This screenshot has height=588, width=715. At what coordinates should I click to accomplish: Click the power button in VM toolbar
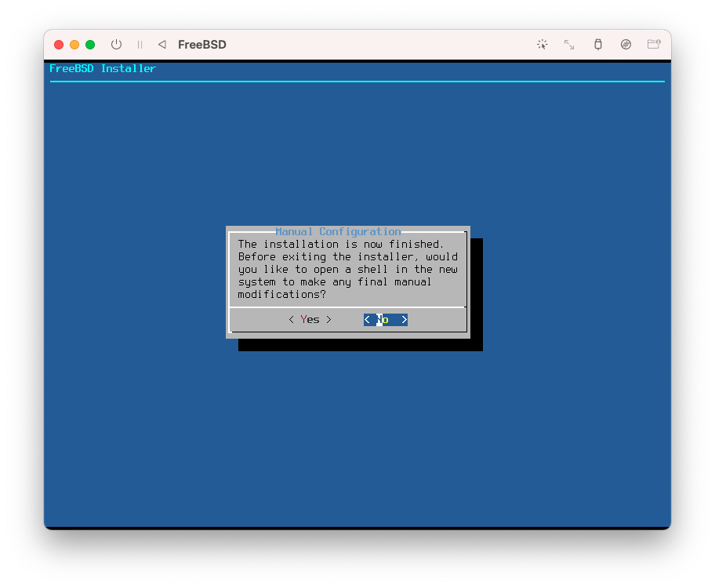pos(116,44)
